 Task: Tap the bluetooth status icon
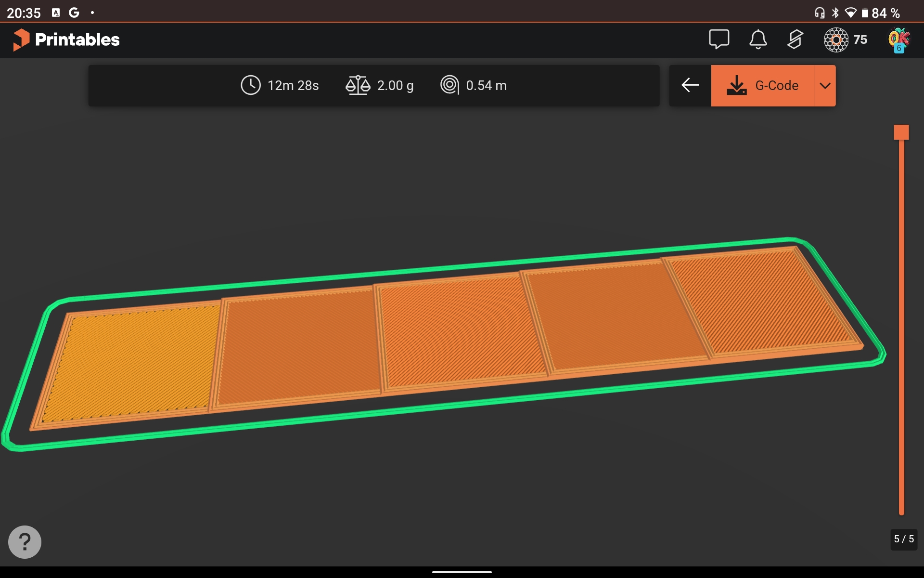point(835,13)
